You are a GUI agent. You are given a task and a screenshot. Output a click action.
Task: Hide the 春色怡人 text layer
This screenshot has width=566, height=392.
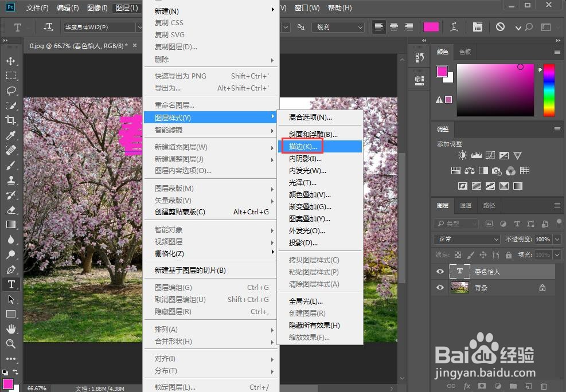tap(440, 271)
